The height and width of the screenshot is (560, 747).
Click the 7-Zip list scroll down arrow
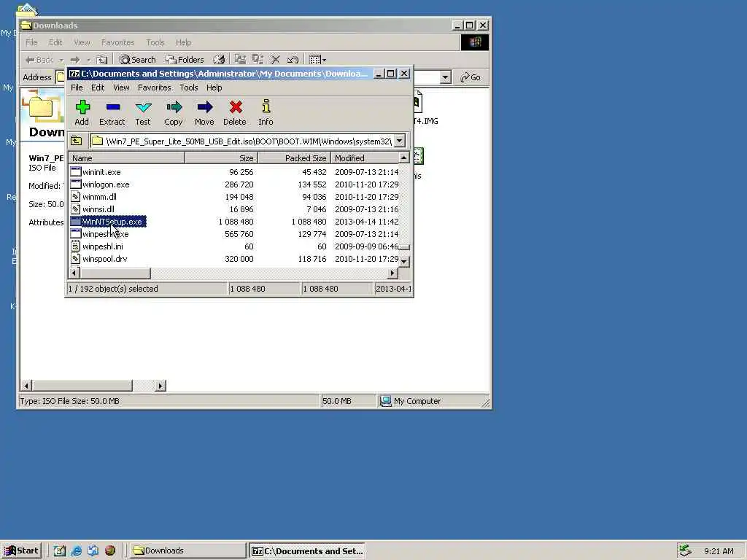[404, 262]
